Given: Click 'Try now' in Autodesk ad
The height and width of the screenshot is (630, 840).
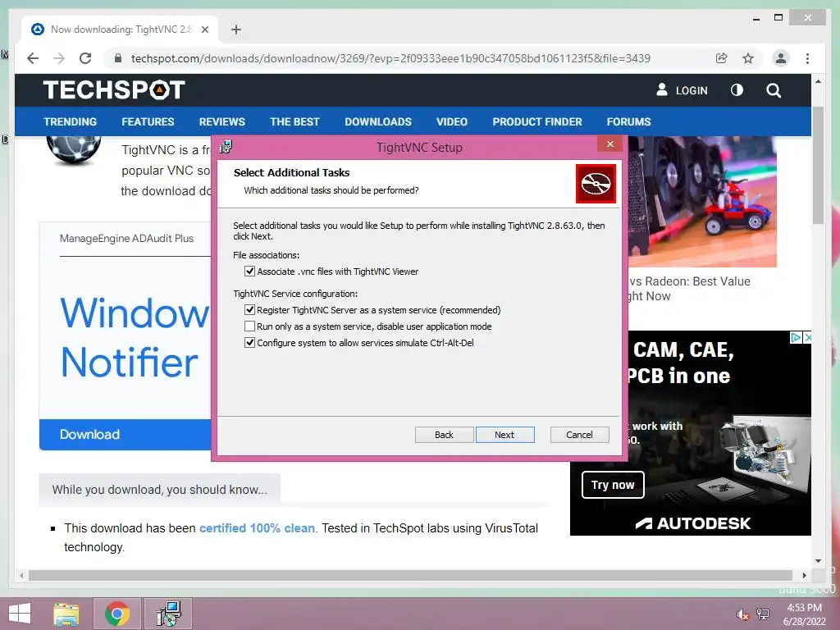Looking at the screenshot, I should point(613,485).
